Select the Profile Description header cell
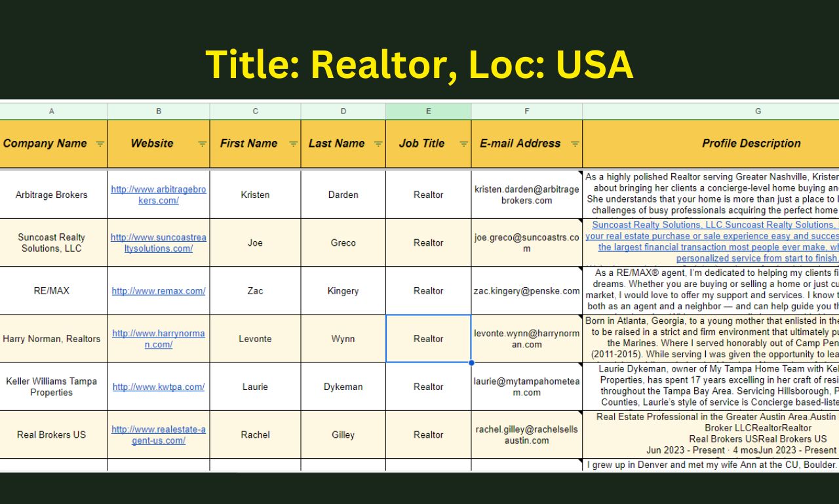Viewport: 839px width, 504px height. pyautogui.click(x=751, y=144)
